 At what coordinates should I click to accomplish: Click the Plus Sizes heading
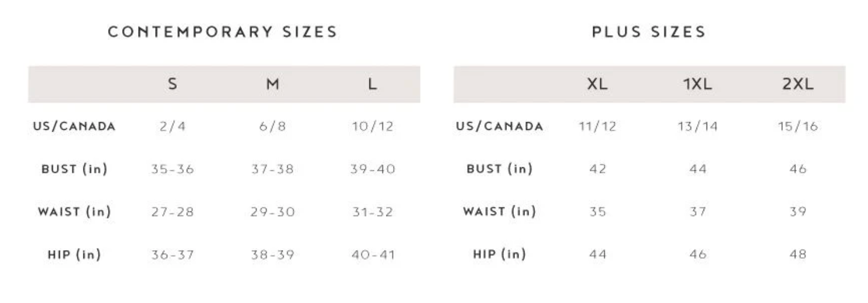coord(648,32)
